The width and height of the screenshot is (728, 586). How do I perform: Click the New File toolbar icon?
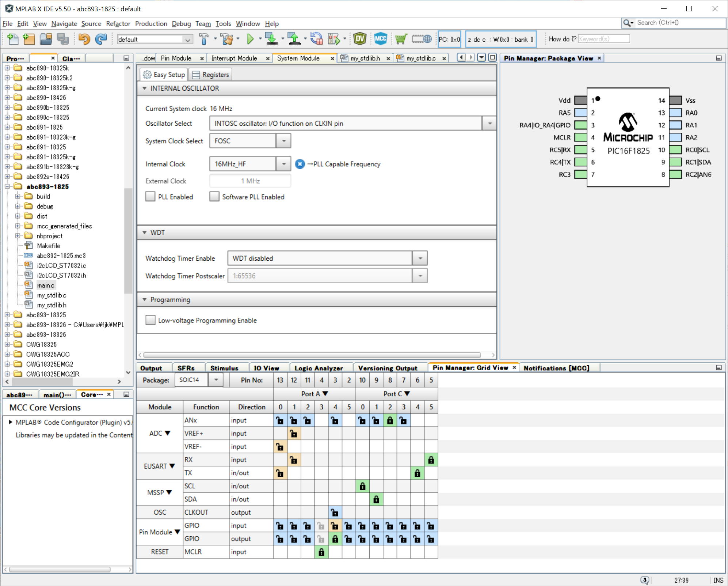[x=13, y=39]
